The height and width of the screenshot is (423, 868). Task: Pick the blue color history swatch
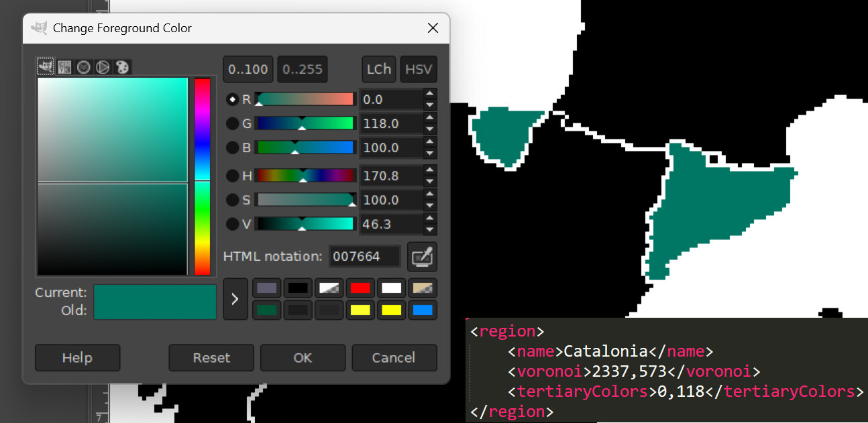[423, 310]
